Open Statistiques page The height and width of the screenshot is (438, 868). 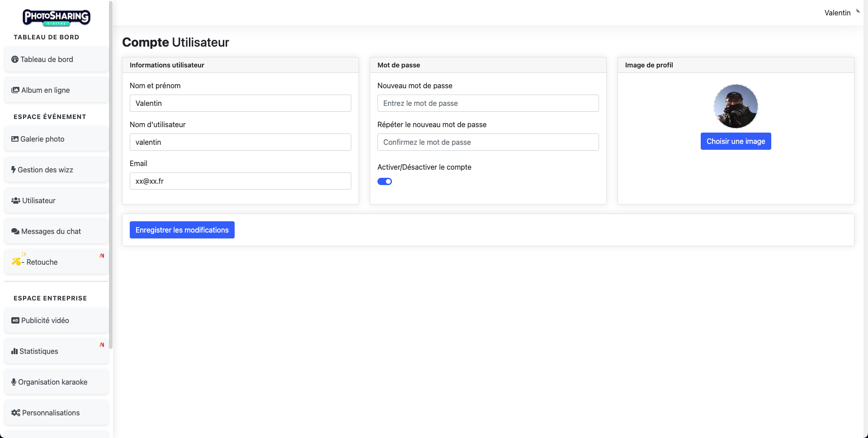57,351
